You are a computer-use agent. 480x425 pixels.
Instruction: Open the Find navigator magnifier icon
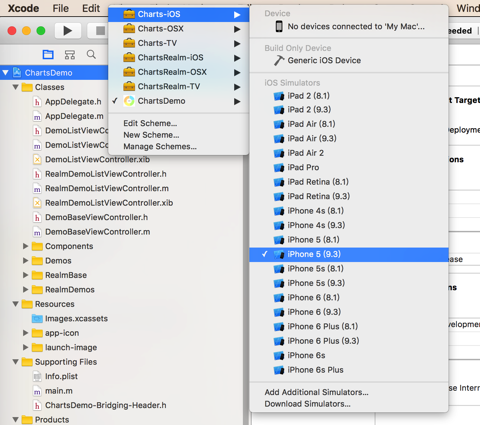(x=91, y=54)
